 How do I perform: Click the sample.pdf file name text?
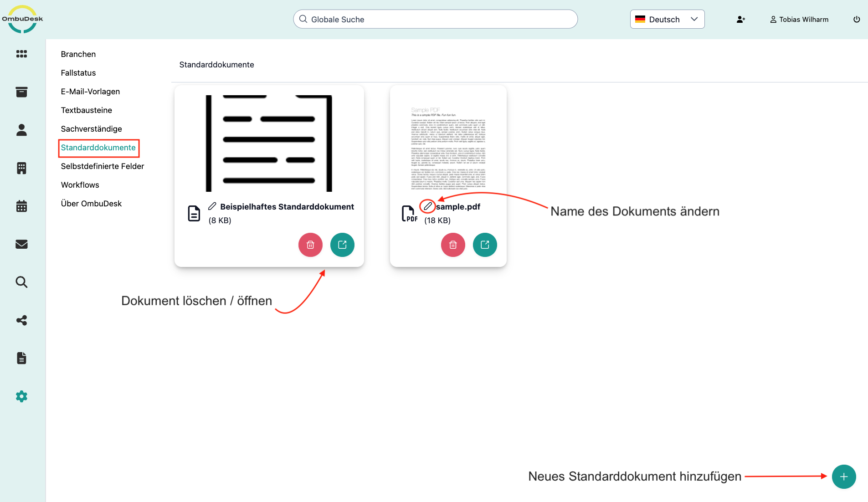click(x=458, y=207)
